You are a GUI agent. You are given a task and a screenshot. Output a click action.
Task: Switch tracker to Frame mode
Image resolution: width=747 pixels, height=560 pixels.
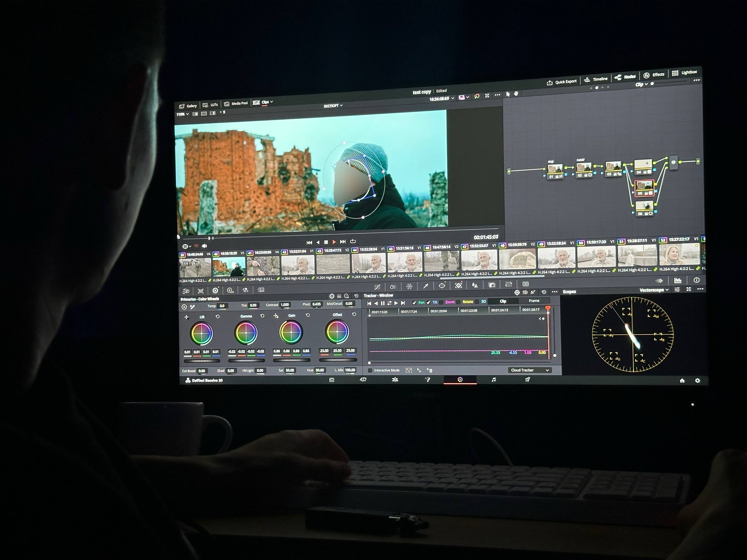(x=534, y=300)
